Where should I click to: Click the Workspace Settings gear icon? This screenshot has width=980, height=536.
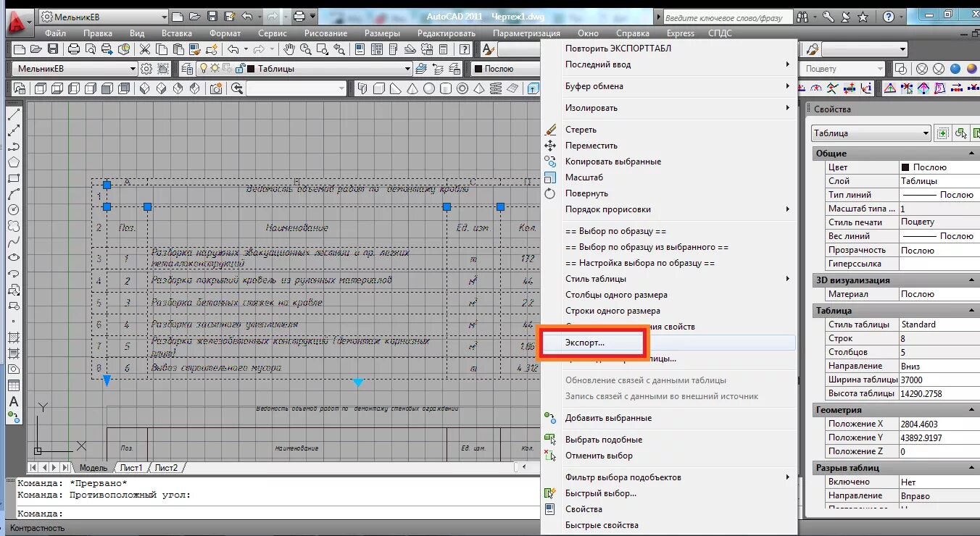[x=146, y=69]
